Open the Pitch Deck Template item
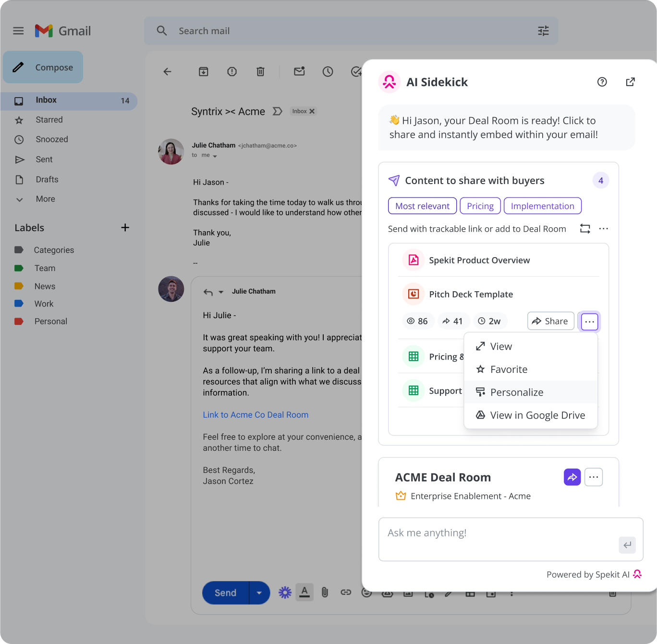This screenshot has height=644, width=657. 471,294
